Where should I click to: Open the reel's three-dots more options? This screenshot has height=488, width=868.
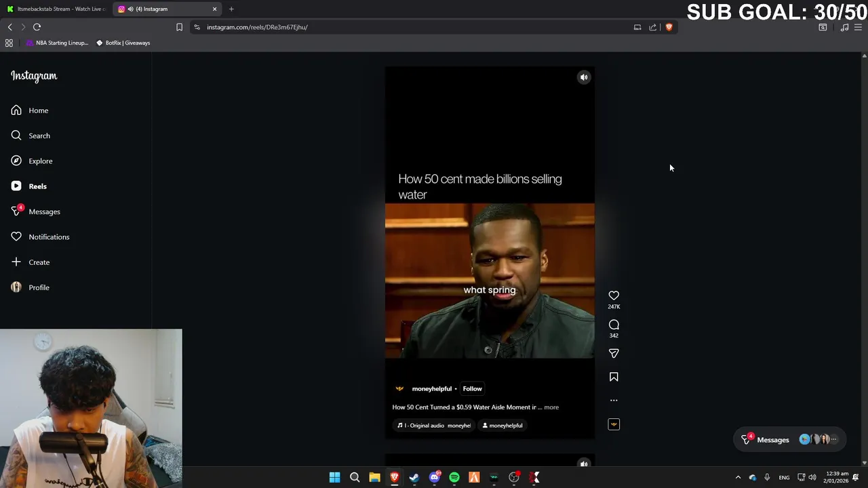[x=614, y=400]
